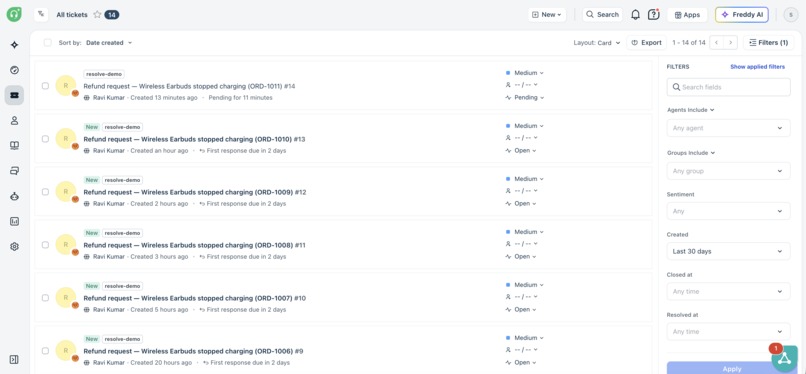Viewport: 806px width, 374px height.
Task: Click Show applied filters link
Action: pos(757,67)
